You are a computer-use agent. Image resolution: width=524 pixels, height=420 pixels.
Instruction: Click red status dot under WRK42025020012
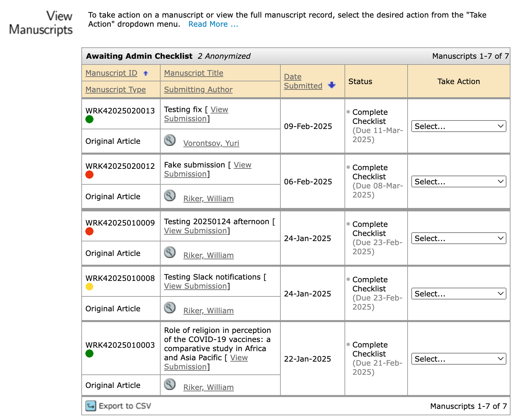coord(89,175)
